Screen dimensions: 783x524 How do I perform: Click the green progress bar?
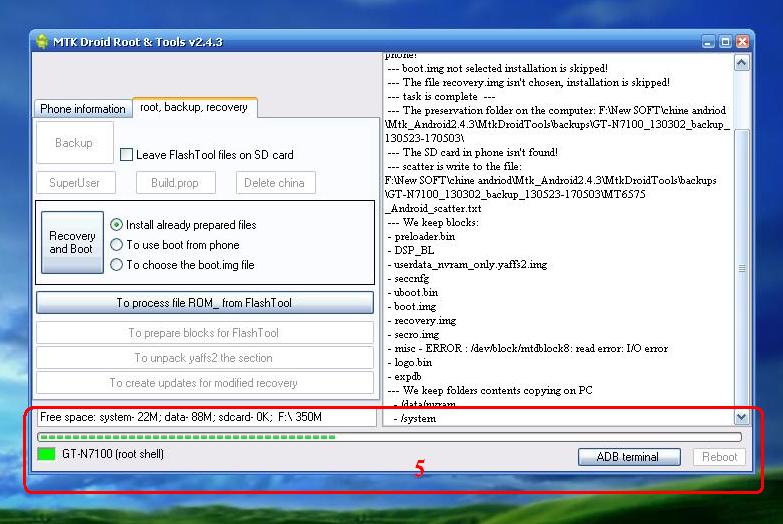(389, 437)
